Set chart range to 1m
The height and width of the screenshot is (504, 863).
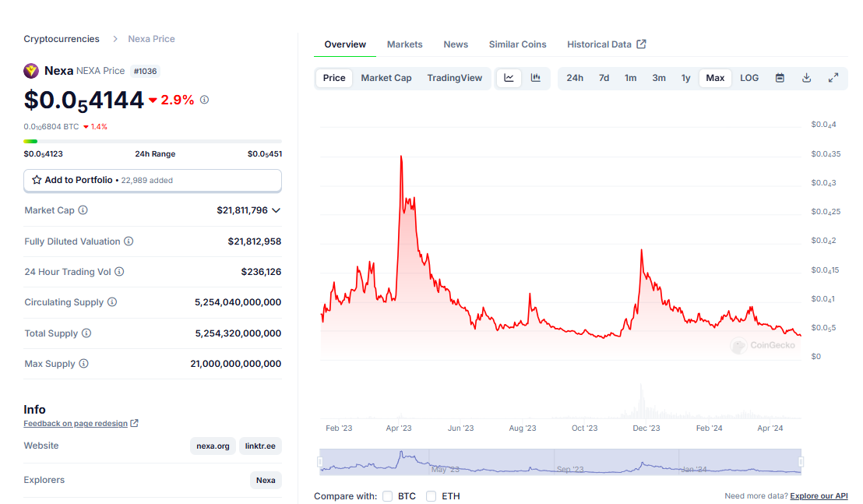[630, 78]
